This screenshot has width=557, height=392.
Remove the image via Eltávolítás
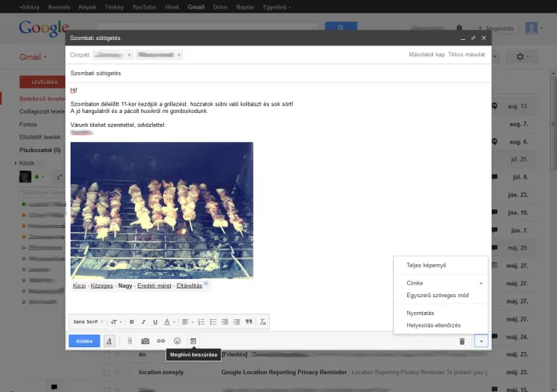point(189,285)
